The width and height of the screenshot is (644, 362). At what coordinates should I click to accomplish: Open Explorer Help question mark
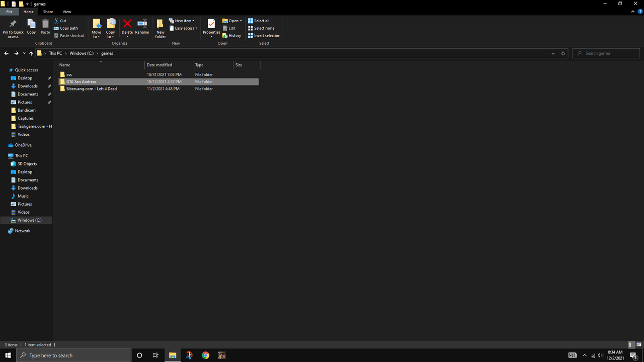640,12
